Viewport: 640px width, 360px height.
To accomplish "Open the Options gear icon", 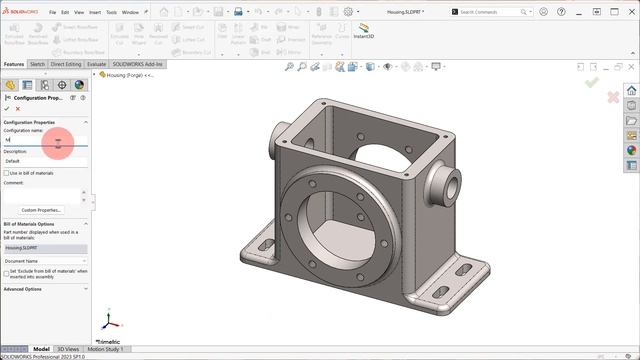I will click(x=348, y=12).
